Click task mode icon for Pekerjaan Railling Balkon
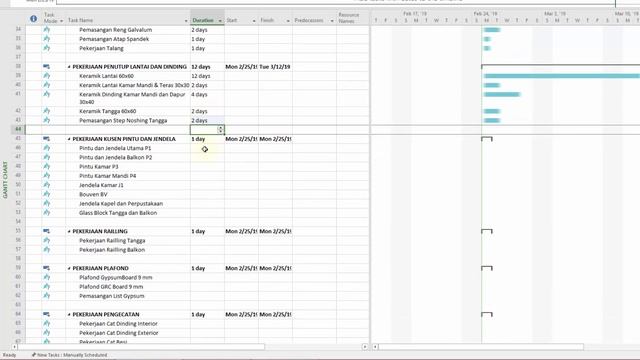The width and height of the screenshot is (640, 360). click(47, 249)
